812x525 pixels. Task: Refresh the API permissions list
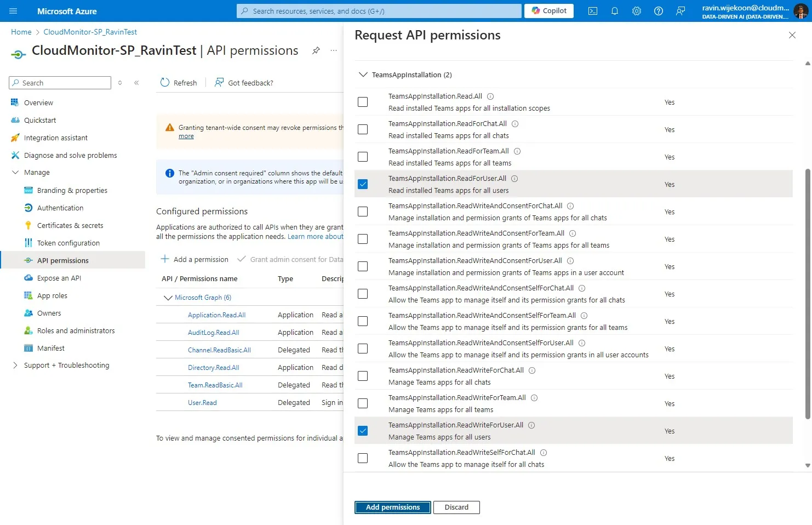179,83
